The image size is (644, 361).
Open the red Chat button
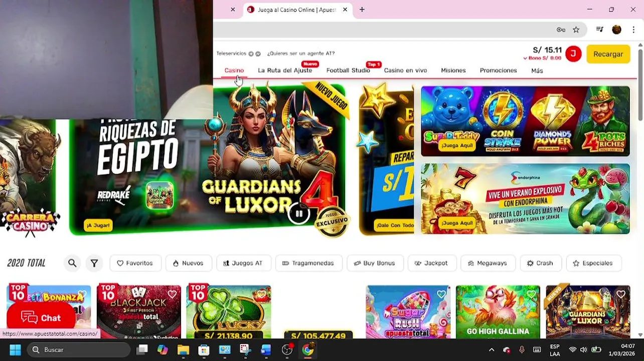coord(41,318)
